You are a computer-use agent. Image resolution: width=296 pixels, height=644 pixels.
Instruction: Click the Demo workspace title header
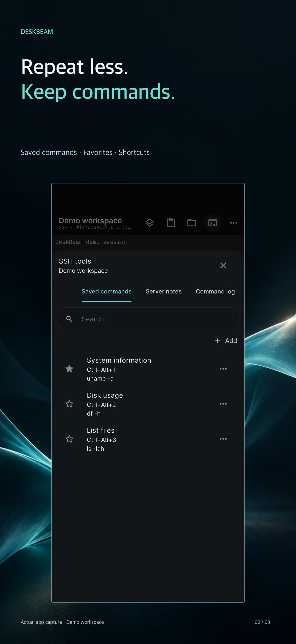tap(90, 220)
